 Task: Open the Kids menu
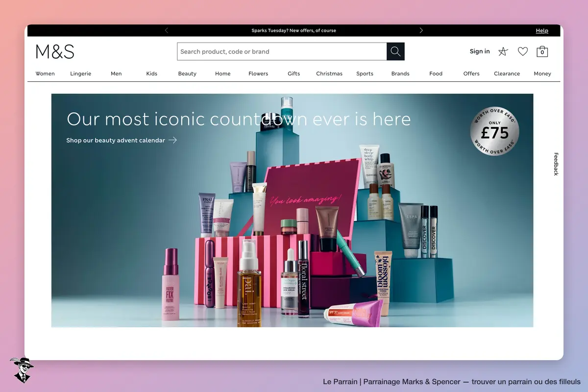point(152,73)
